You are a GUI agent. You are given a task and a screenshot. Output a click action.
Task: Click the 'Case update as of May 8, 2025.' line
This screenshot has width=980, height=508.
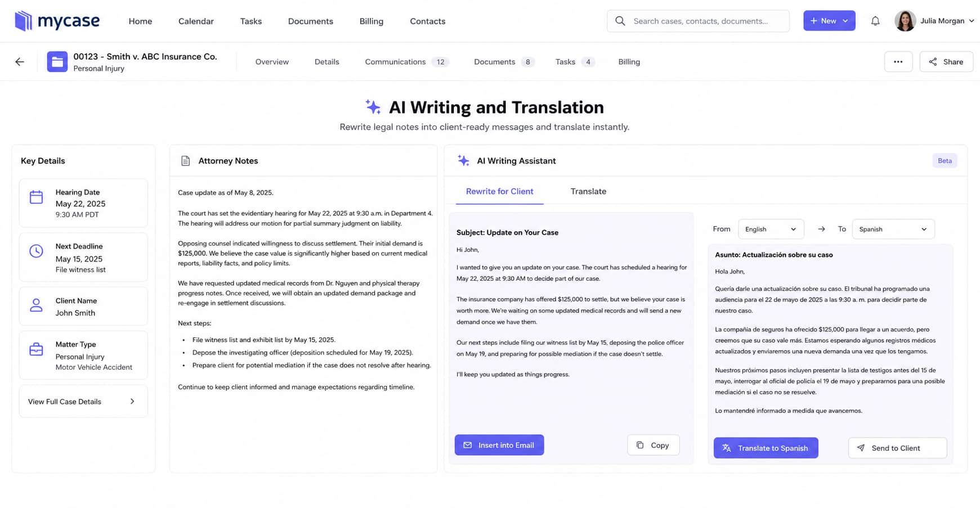(x=226, y=192)
